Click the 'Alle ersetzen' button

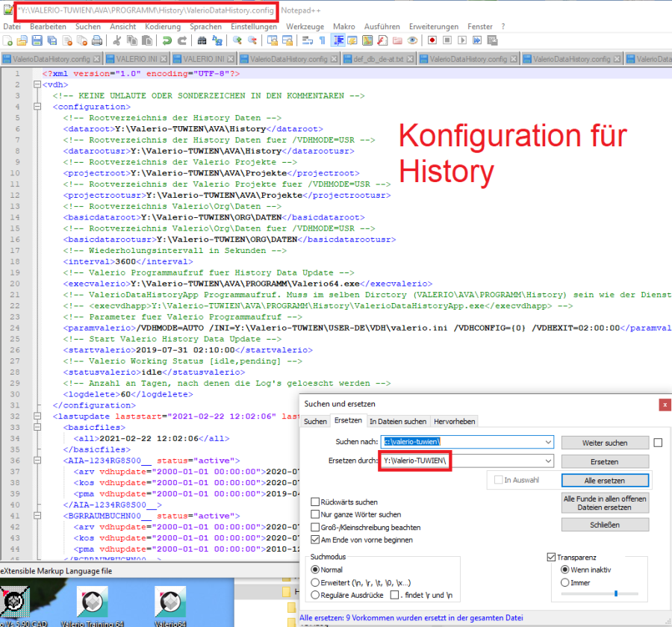coord(605,480)
